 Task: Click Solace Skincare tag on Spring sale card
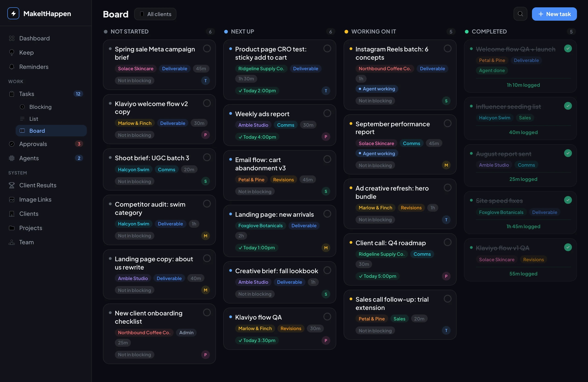(135, 69)
